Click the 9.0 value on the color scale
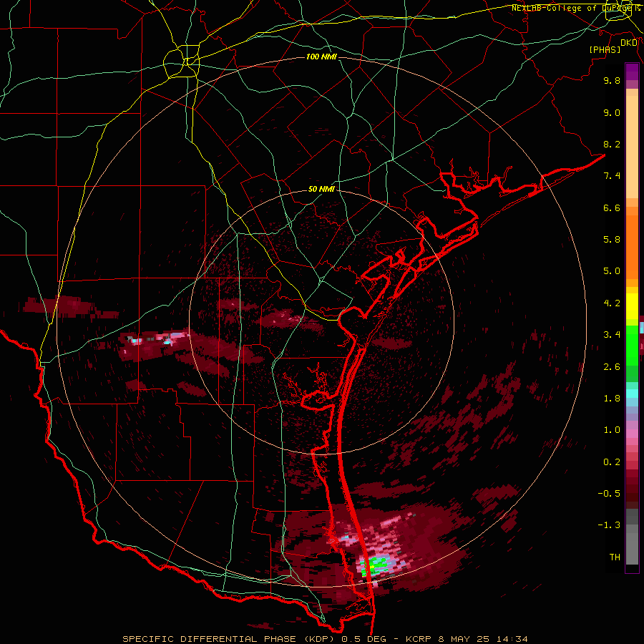 click(612, 112)
